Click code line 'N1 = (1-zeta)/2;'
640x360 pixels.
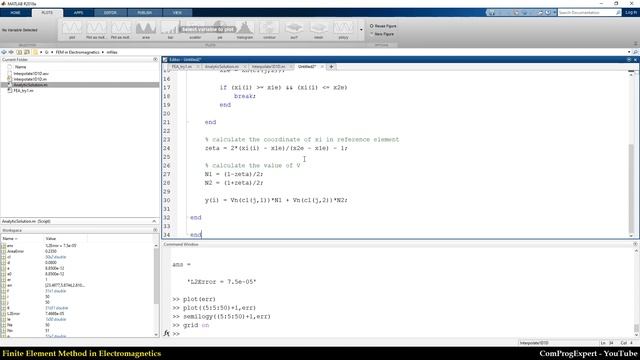click(234, 174)
